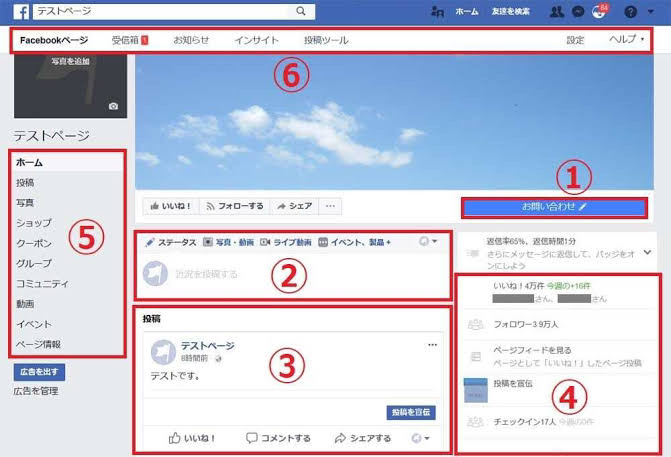
Task: Open the お知らせ tab
Action: (191, 40)
